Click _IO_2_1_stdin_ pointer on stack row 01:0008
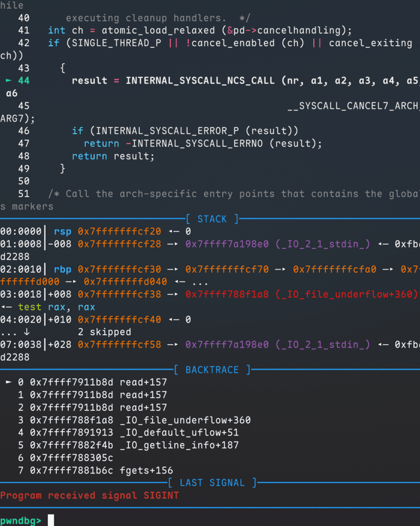The image size is (420, 526). click(x=278, y=244)
